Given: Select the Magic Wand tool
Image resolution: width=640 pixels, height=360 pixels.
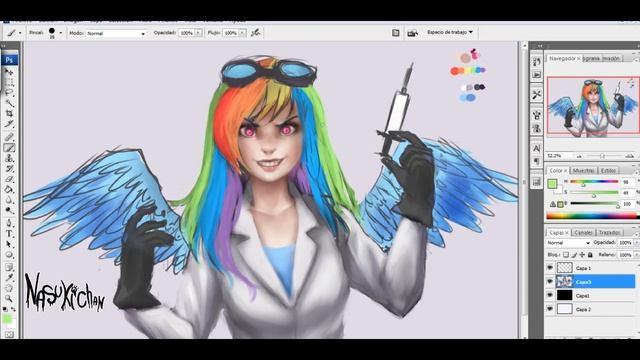Looking at the screenshot, I should [x=9, y=102].
